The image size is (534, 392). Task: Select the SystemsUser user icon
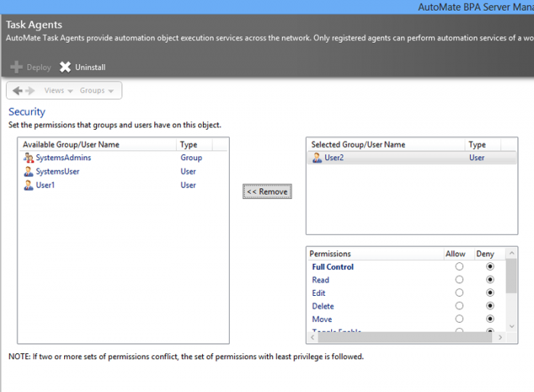point(29,172)
